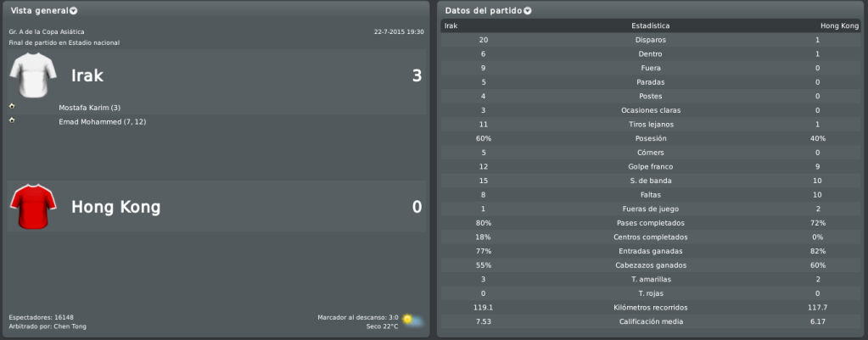Click the Hong Kong column header in the stats table
868x340 pixels.
(839, 26)
